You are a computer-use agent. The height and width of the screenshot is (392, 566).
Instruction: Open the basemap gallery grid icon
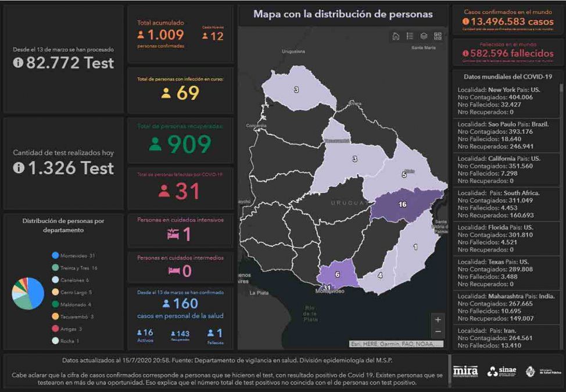pyautogui.click(x=438, y=36)
